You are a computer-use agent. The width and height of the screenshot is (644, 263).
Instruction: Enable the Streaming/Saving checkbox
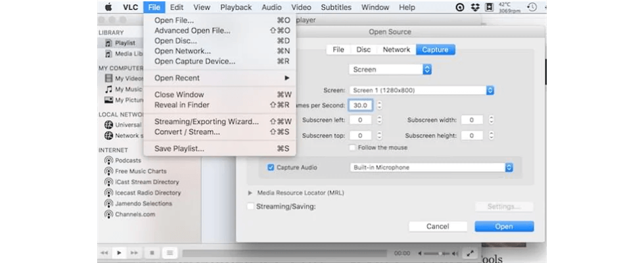coord(250,206)
